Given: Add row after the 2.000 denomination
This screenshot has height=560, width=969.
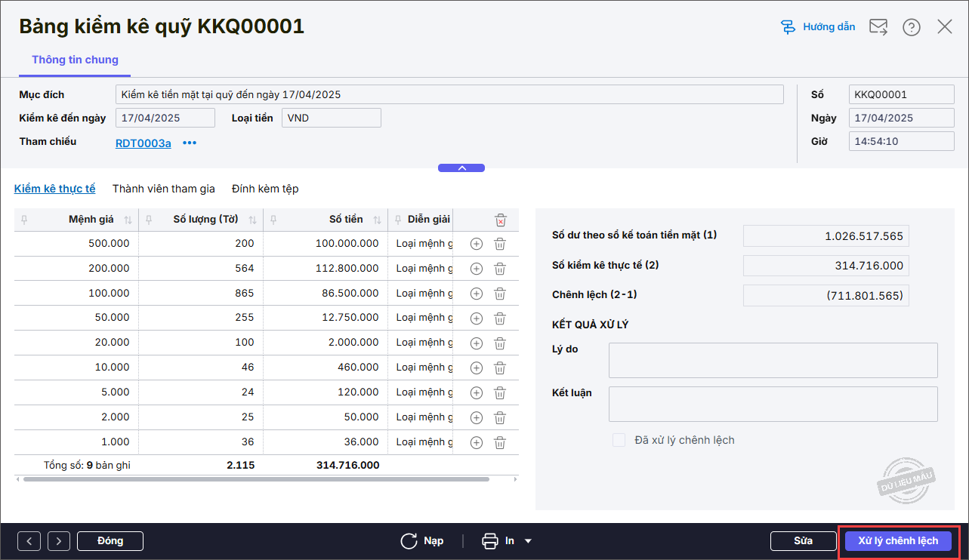Looking at the screenshot, I should 476,417.
